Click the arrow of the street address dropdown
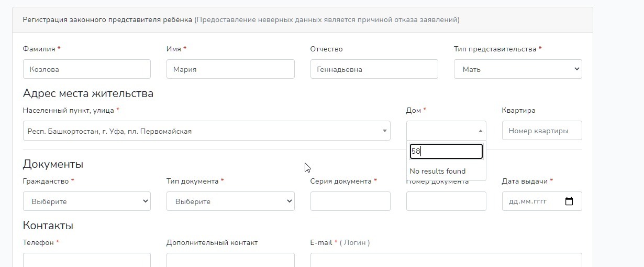 [385, 131]
